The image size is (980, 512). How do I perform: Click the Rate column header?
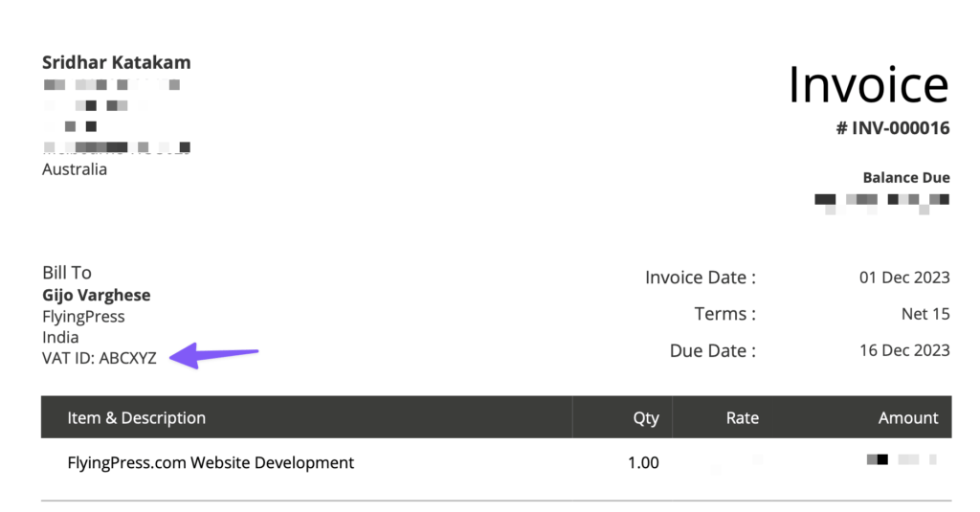(742, 417)
